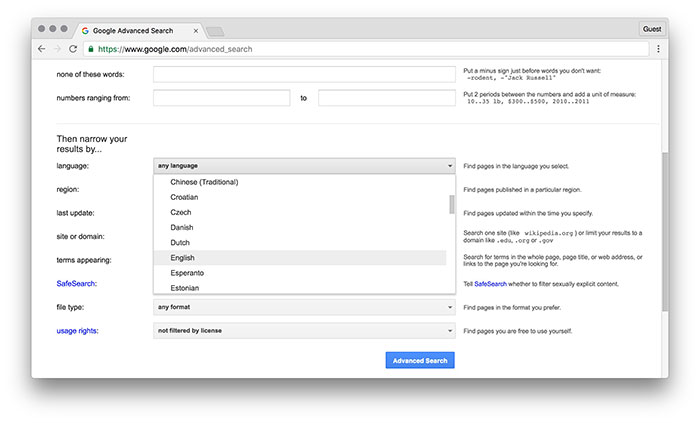Focus the 'none of these words' field

click(x=304, y=75)
